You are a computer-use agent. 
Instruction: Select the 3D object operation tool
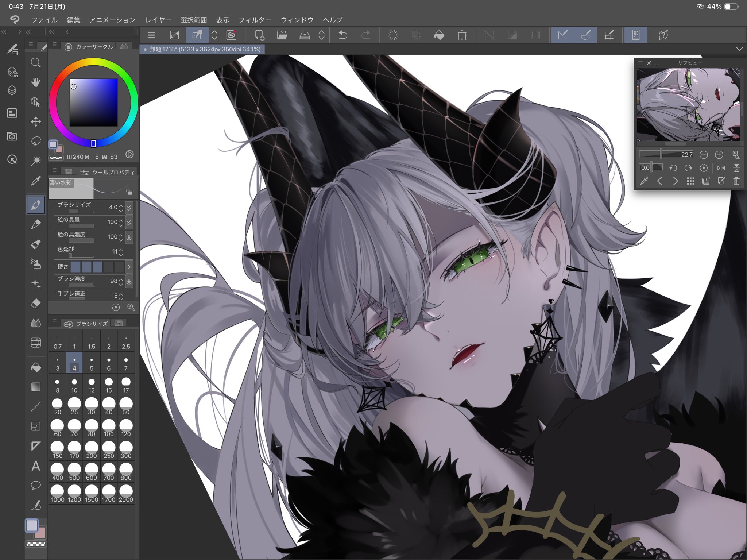[36, 102]
